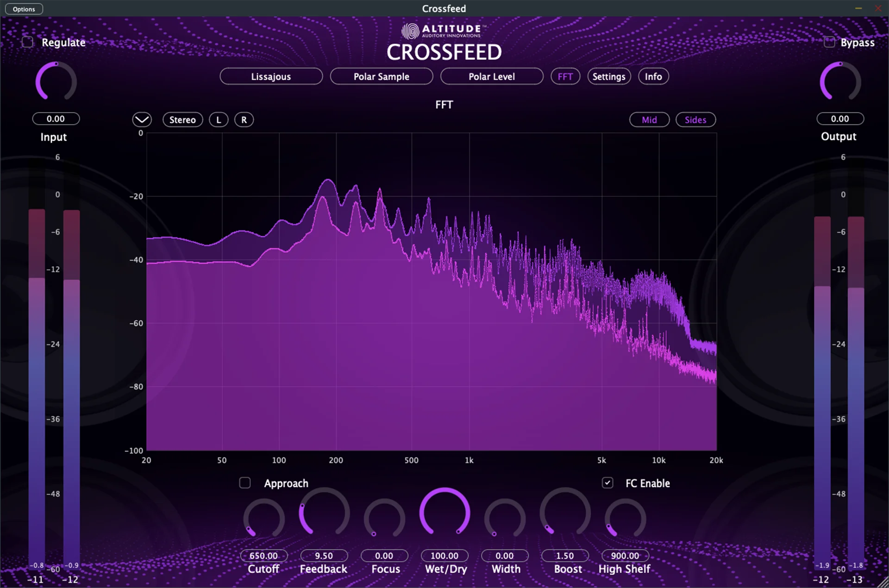Select Stereo display mode
Screen dimensions: 889x588
182,119
